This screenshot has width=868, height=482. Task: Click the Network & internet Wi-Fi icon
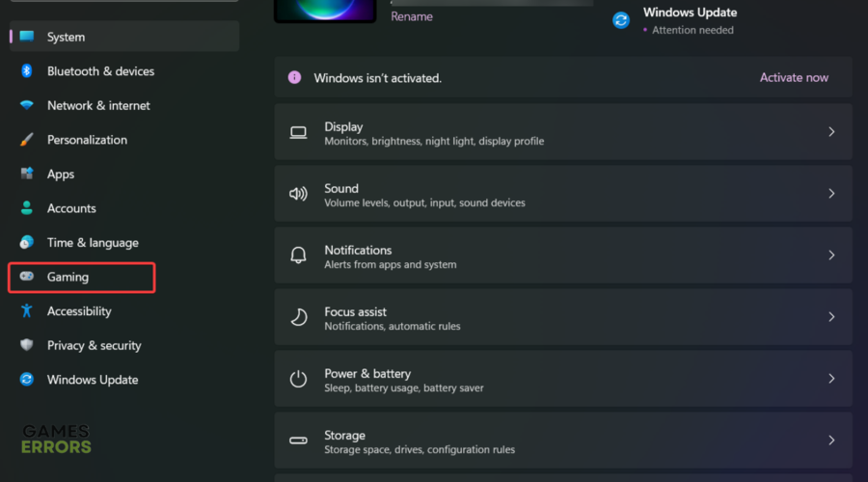(27, 106)
